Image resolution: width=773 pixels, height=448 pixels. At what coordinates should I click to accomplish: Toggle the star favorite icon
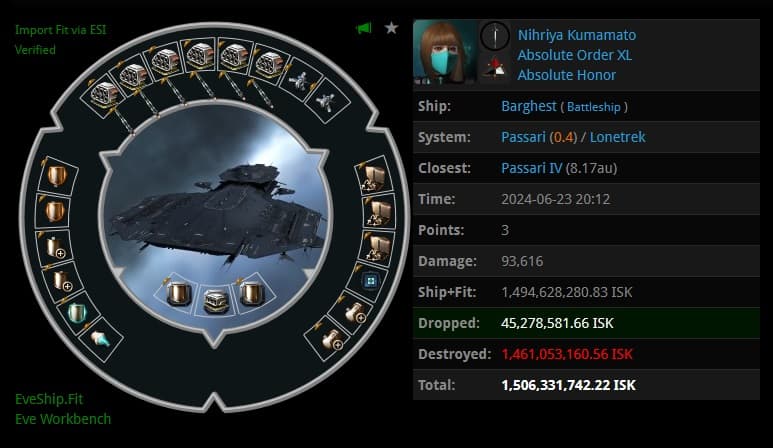point(391,28)
